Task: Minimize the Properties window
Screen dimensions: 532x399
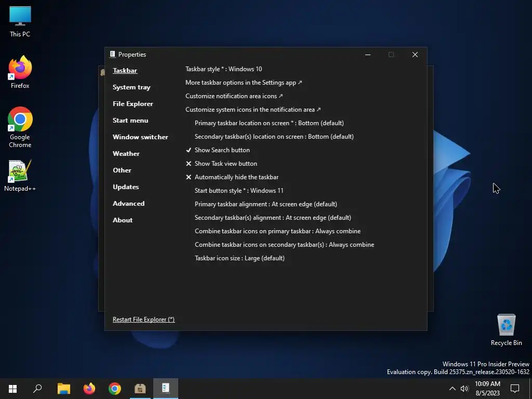Action: (368, 55)
